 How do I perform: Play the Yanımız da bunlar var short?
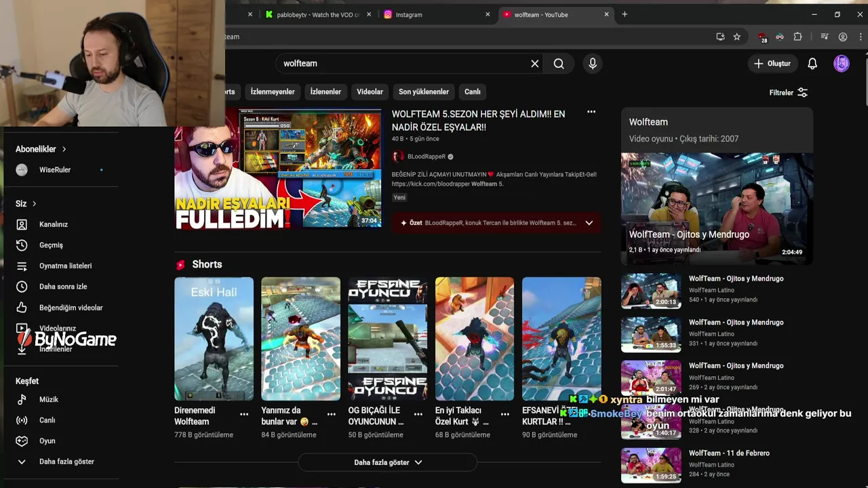coord(300,339)
